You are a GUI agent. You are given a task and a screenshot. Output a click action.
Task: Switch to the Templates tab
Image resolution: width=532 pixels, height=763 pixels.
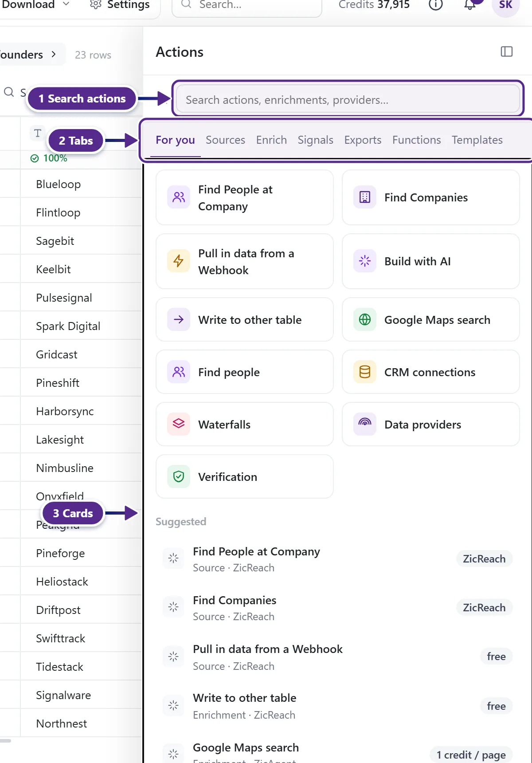477,140
